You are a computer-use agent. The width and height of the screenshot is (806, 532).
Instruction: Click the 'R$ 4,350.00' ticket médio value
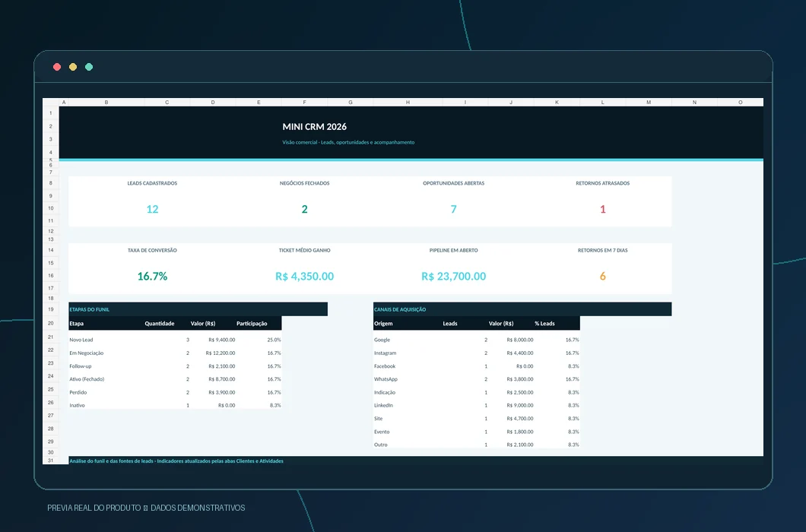coord(304,276)
